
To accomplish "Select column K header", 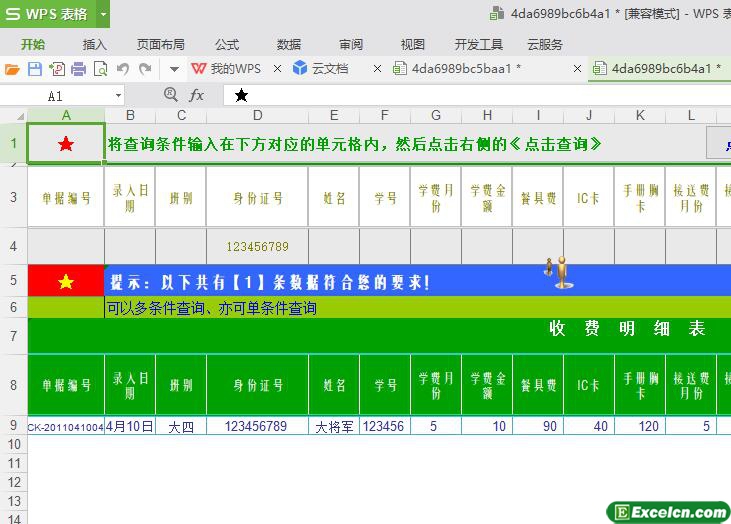I will 640,115.
